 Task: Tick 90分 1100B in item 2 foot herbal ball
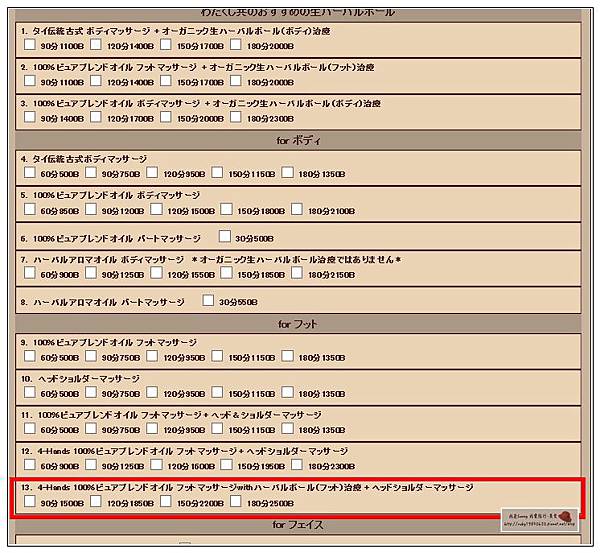coord(29,81)
